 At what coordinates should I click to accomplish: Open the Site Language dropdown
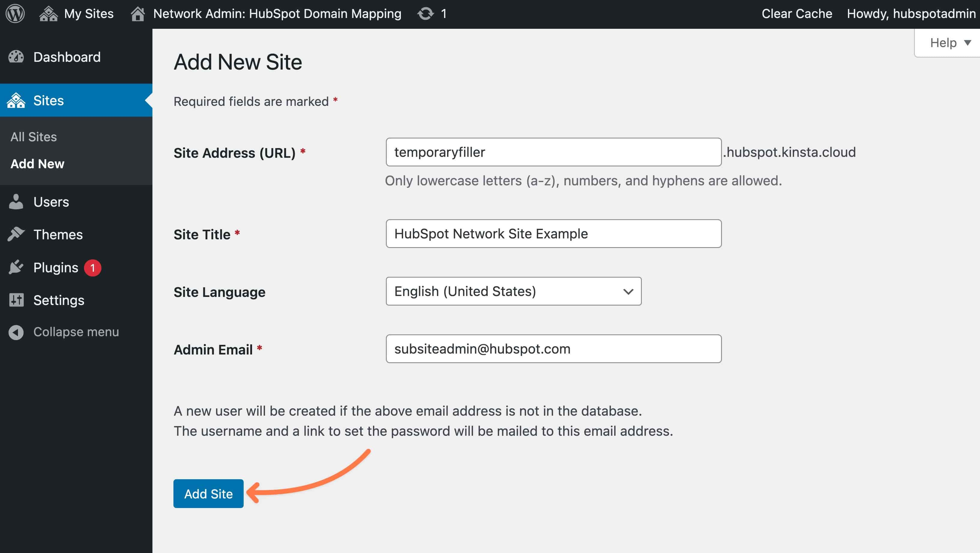(513, 291)
